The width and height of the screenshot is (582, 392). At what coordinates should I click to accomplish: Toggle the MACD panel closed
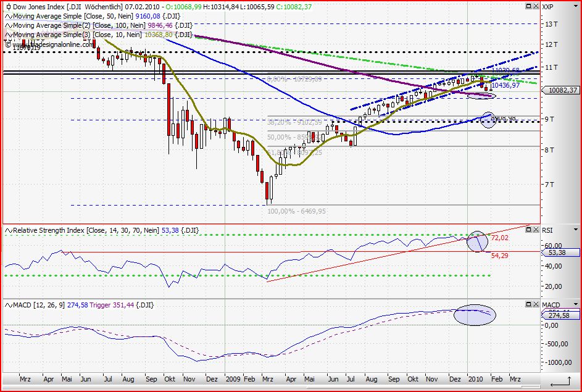tap(536, 304)
